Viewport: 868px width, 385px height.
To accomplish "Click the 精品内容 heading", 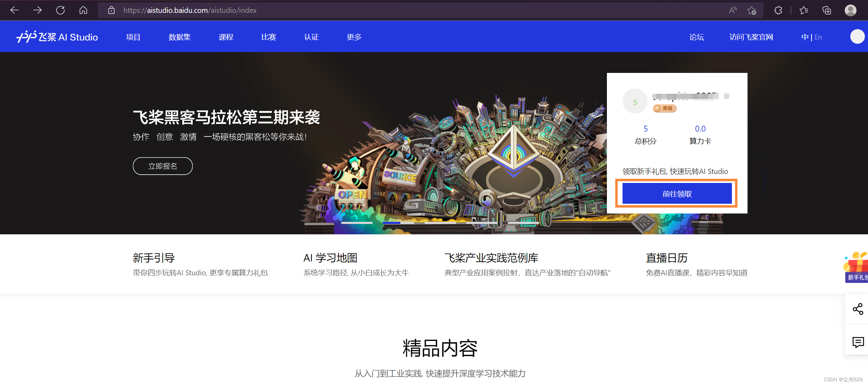I will [x=440, y=348].
